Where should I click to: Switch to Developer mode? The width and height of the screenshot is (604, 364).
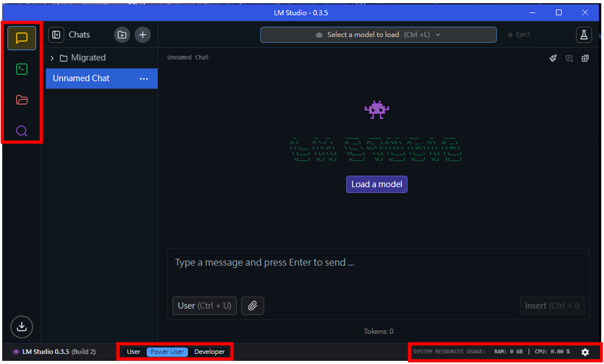click(210, 352)
